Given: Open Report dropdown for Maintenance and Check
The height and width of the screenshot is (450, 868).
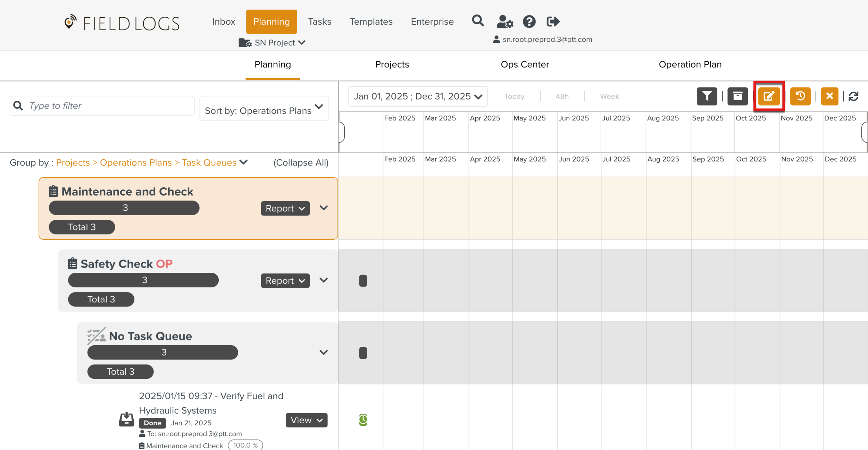Looking at the screenshot, I should [x=285, y=208].
